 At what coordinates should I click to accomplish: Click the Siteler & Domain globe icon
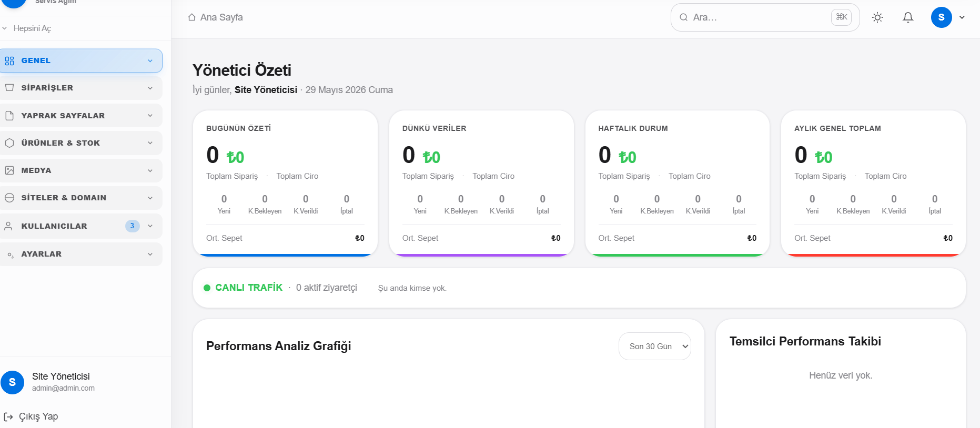click(9, 198)
